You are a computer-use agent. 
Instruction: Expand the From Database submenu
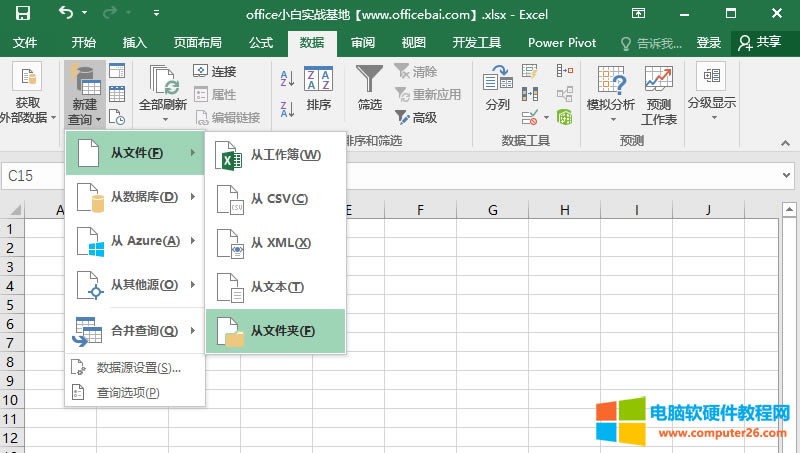pos(134,197)
